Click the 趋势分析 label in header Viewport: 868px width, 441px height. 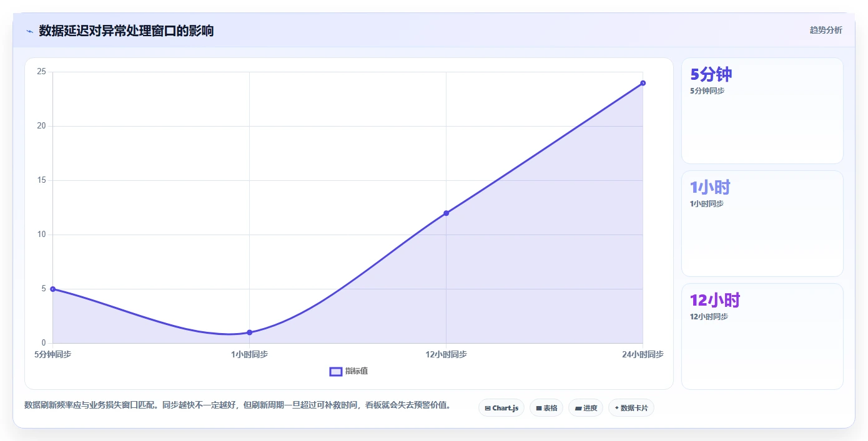coord(826,30)
